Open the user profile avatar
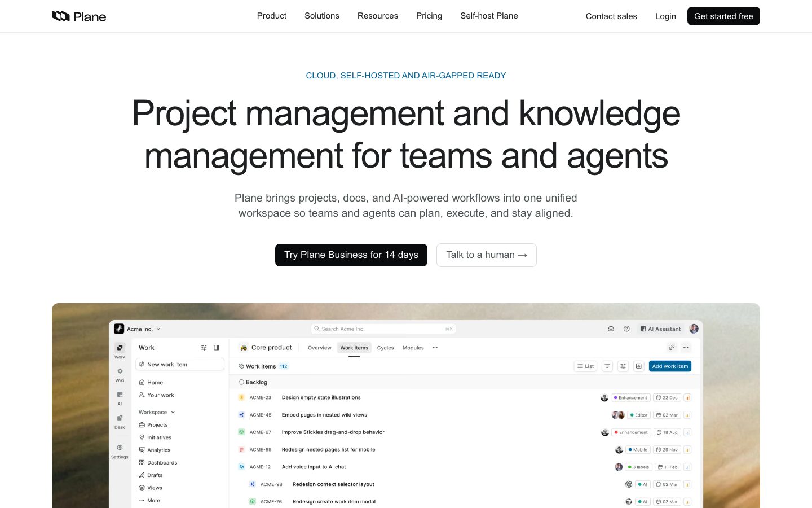Screen dimensions: 812x508 694,329
